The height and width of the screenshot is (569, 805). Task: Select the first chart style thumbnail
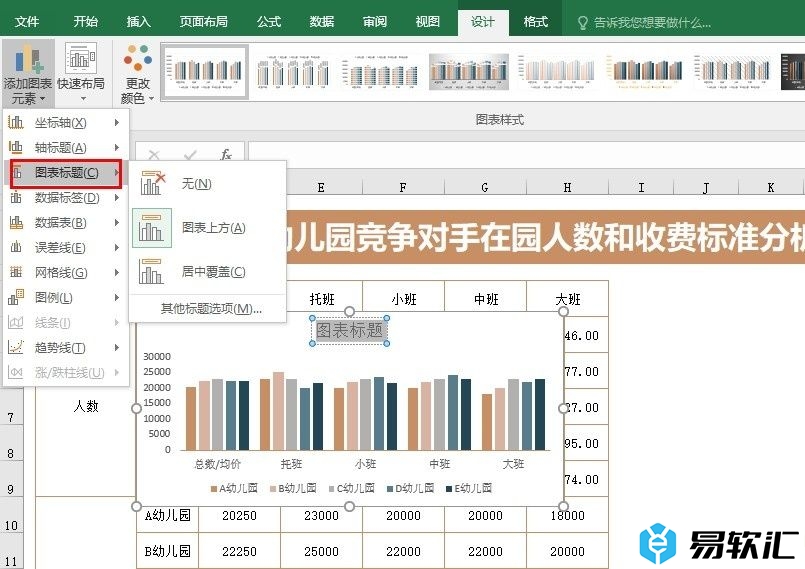(206, 72)
